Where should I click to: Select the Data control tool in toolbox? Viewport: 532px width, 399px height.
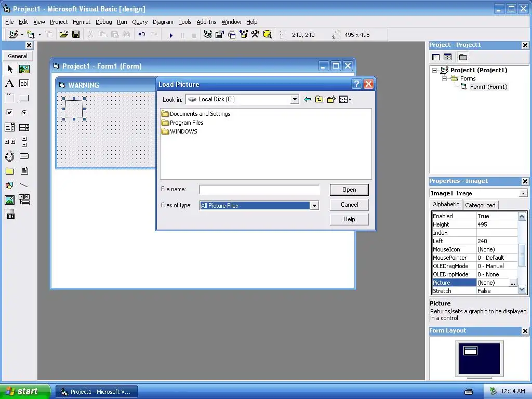click(24, 200)
